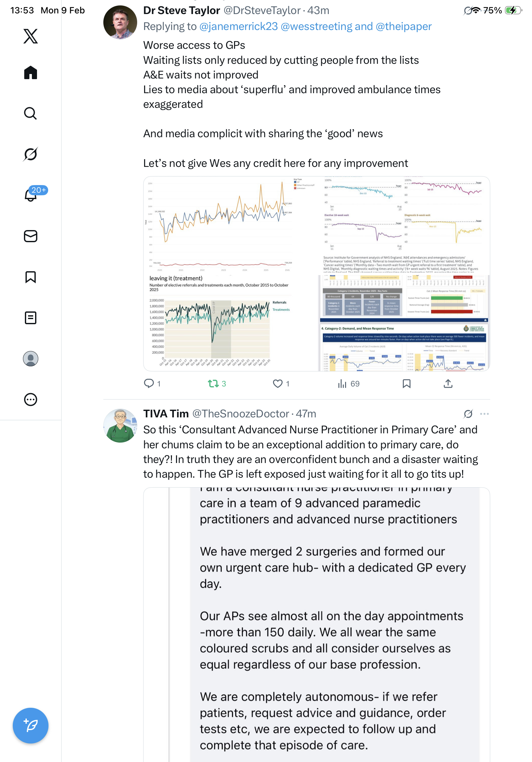Expand the More options sidebar menu

(x=31, y=400)
